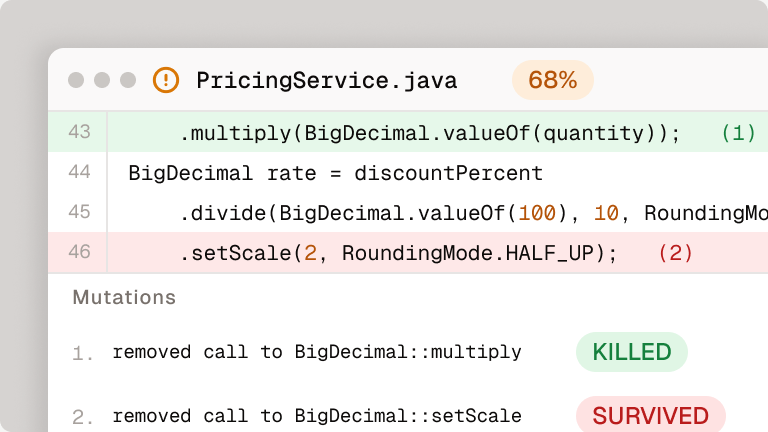Click the discountPercent code on line 44
The height and width of the screenshot is (432, 768).
click(448, 173)
